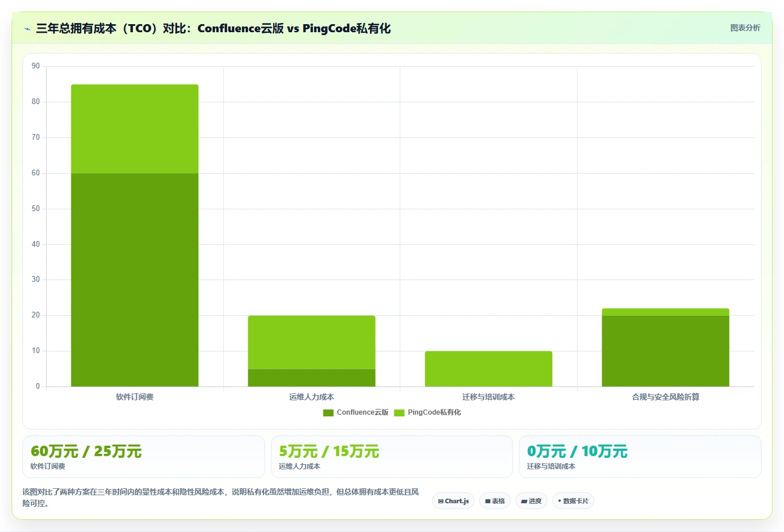
Task: Open the 5万元 / 15万元 stat card
Action: click(x=392, y=457)
